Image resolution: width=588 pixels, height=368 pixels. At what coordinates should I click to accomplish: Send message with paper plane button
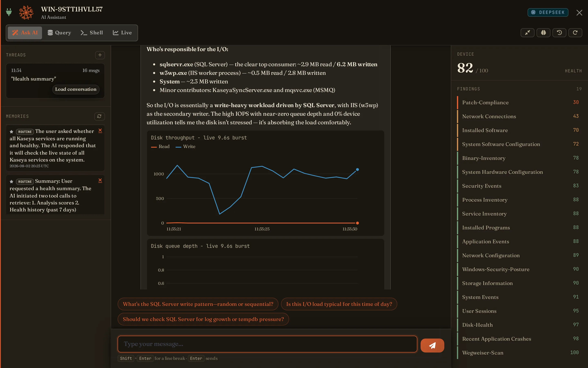click(432, 345)
